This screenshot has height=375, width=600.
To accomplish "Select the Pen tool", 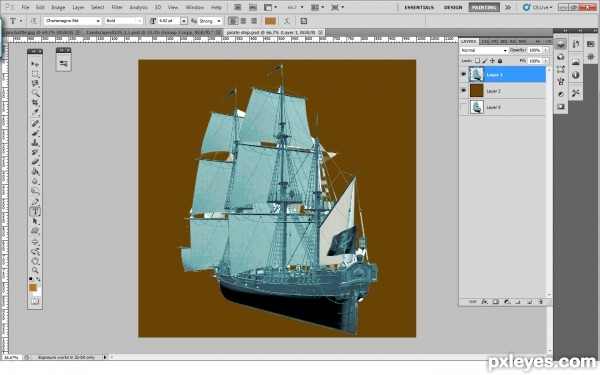I will click(35, 202).
